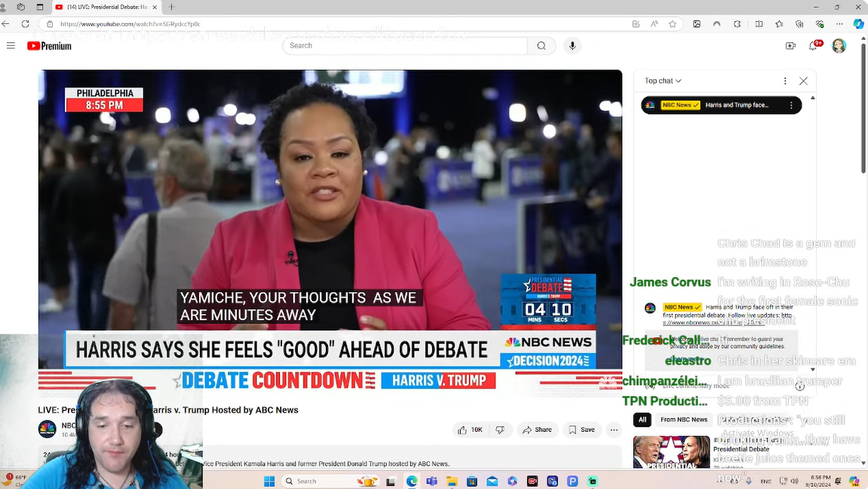Image resolution: width=868 pixels, height=489 pixels.
Task: Select the browser address bar URL
Action: [130, 24]
